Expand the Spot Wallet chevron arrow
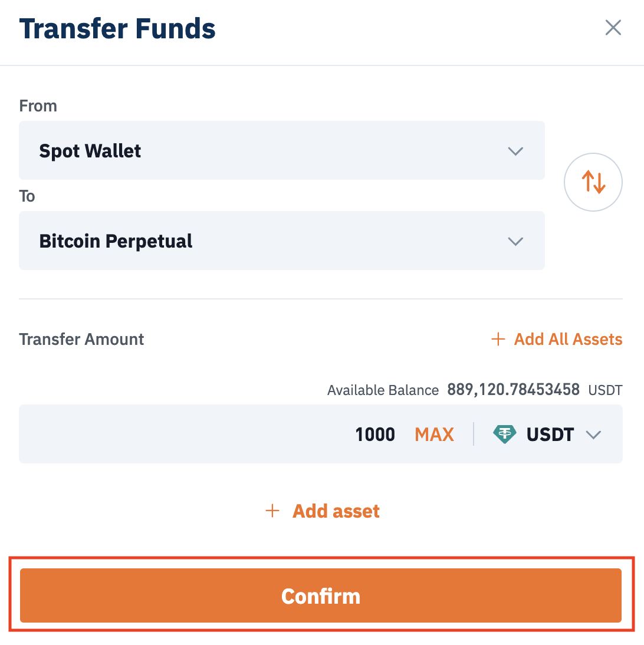 pyautogui.click(x=515, y=151)
